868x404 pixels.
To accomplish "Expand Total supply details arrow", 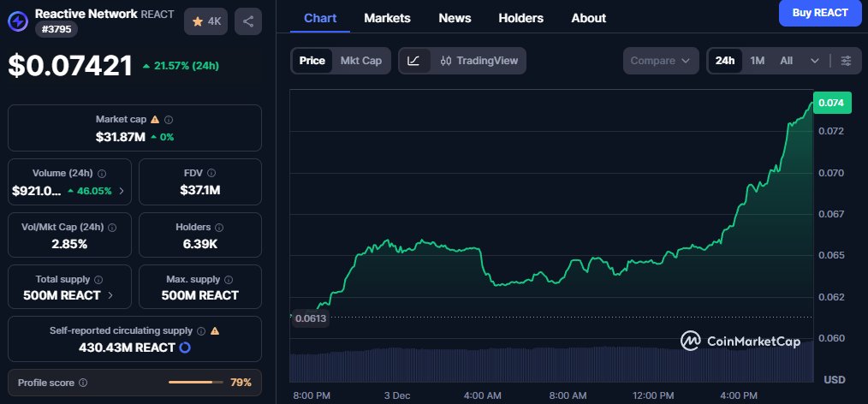I will [x=110, y=295].
